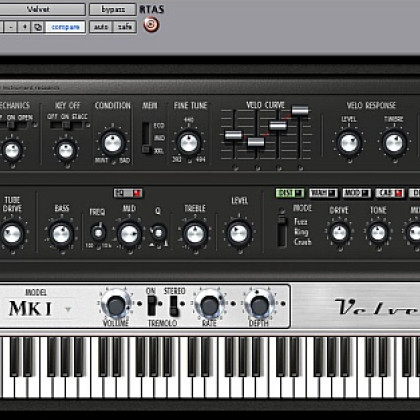
Task: Click the minus previous preset button
Action: [11, 27]
